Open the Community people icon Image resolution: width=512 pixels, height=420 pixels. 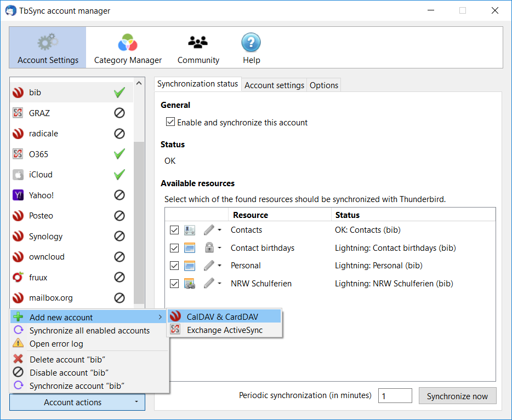[x=198, y=42]
